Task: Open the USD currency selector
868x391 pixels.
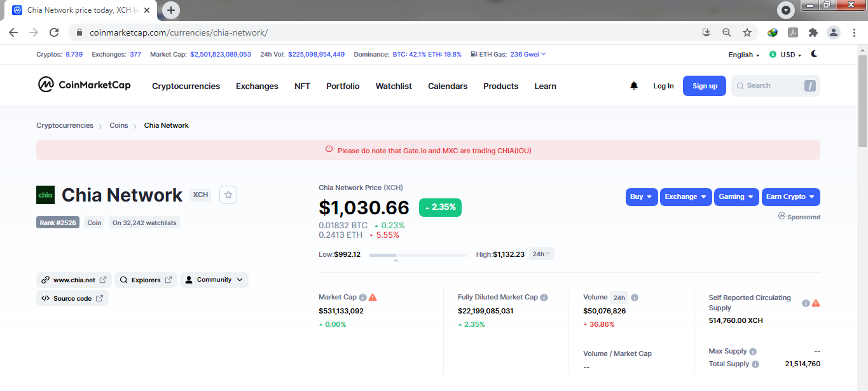Action: 785,55
